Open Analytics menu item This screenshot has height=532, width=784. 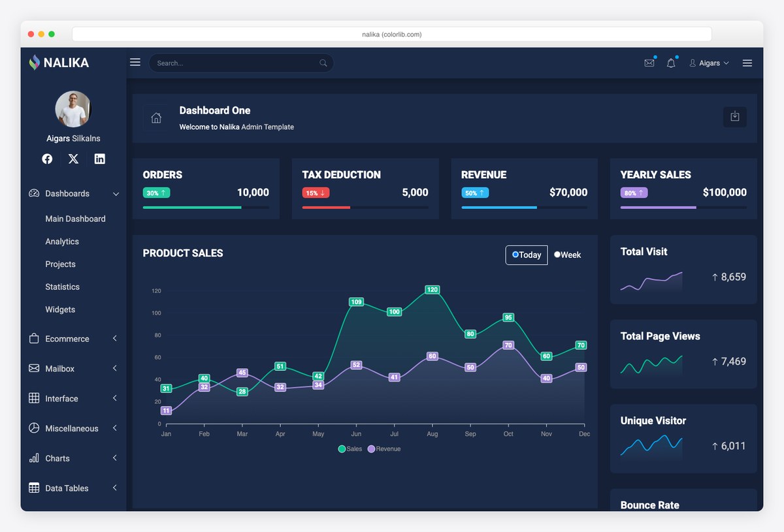(62, 242)
